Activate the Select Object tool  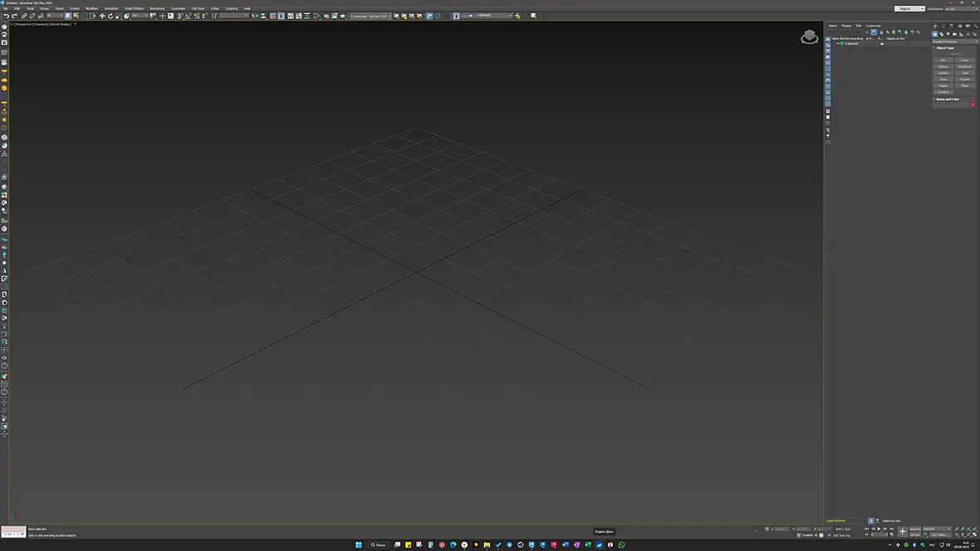point(67,16)
